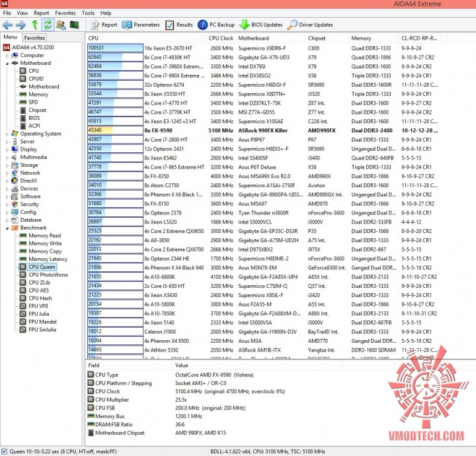Select the DirectX tree item
Image resolution: width=476 pixels, height=456 pixels.
[24, 181]
